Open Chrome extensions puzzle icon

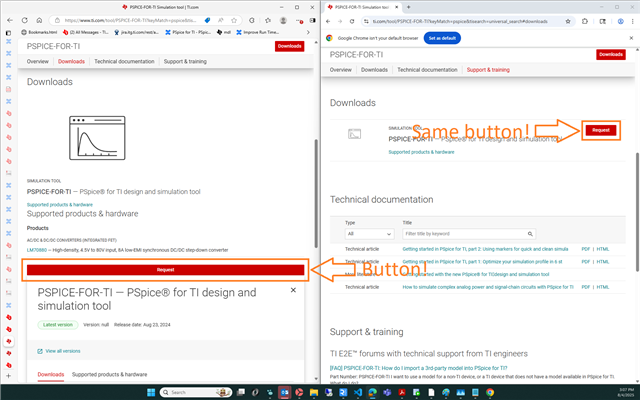pos(585,21)
